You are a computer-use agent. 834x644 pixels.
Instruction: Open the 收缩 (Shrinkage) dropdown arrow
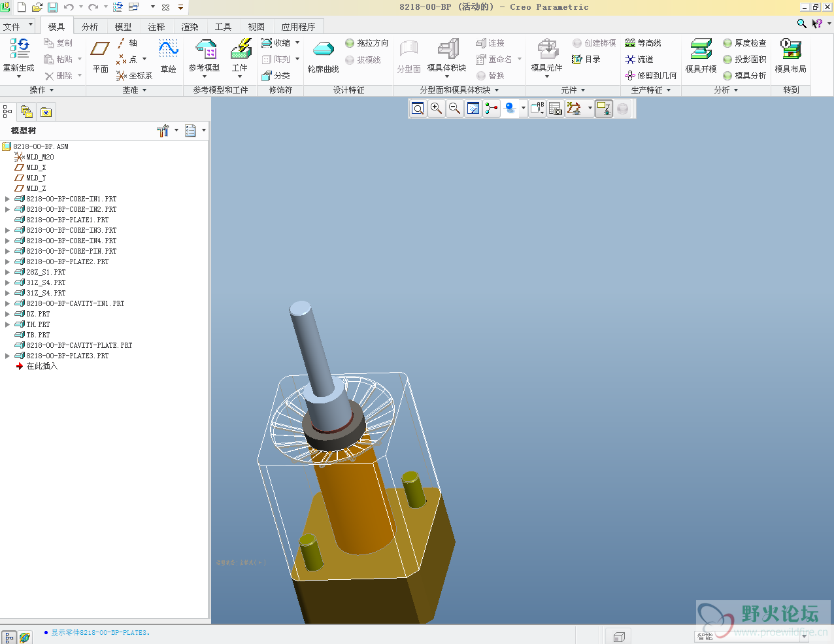[297, 43]
